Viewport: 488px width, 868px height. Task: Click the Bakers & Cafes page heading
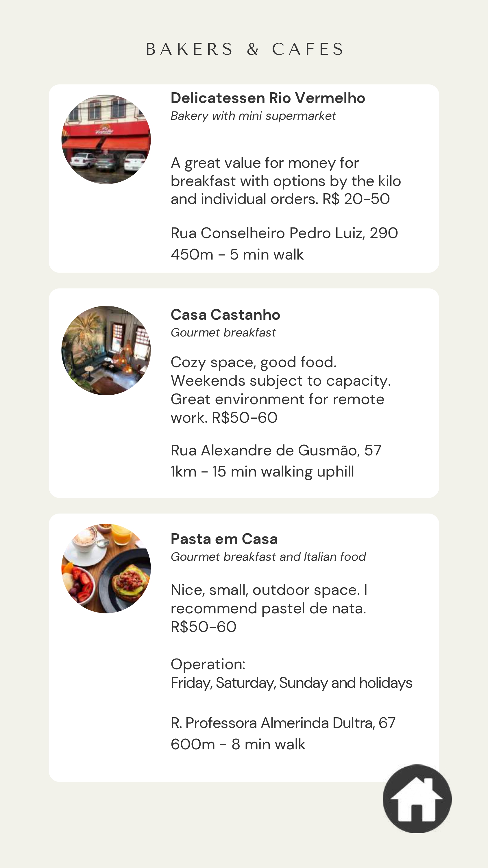pos(245,49)
